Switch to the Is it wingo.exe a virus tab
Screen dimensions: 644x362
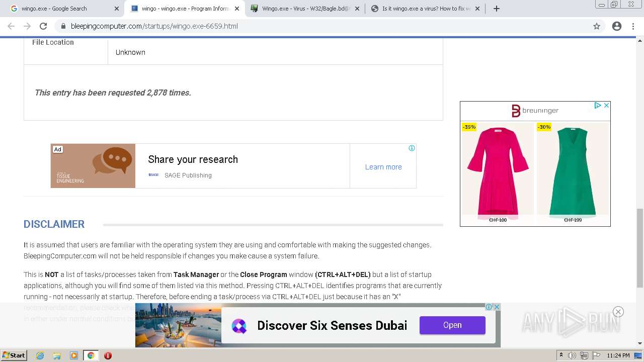click(426, 9)
